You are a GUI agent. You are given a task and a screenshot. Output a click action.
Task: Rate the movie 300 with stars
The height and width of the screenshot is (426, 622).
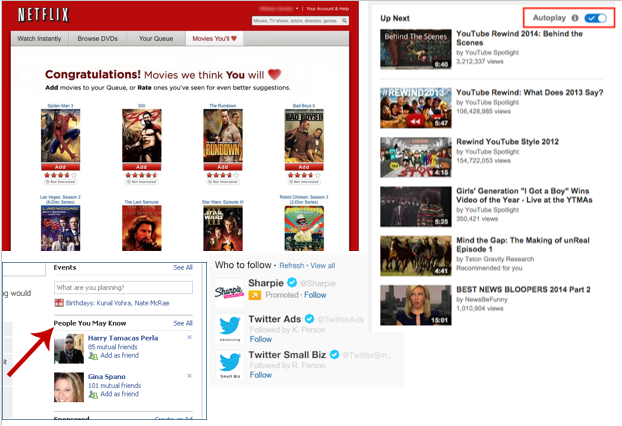(140, 176)
